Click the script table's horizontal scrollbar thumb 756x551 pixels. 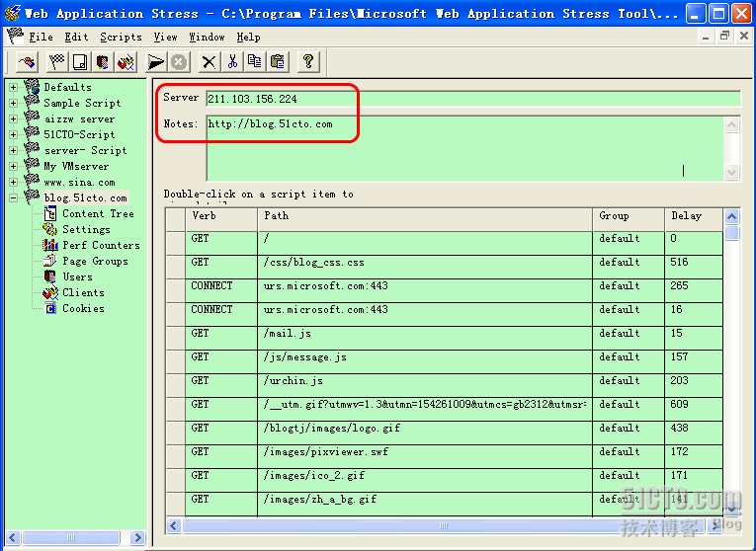point(444,525)
